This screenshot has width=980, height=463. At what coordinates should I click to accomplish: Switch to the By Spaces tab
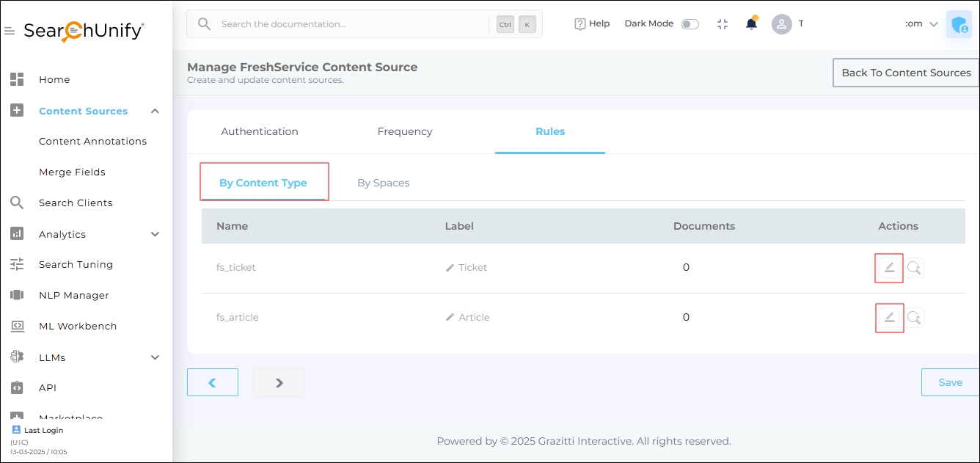[x=383, y=183]
